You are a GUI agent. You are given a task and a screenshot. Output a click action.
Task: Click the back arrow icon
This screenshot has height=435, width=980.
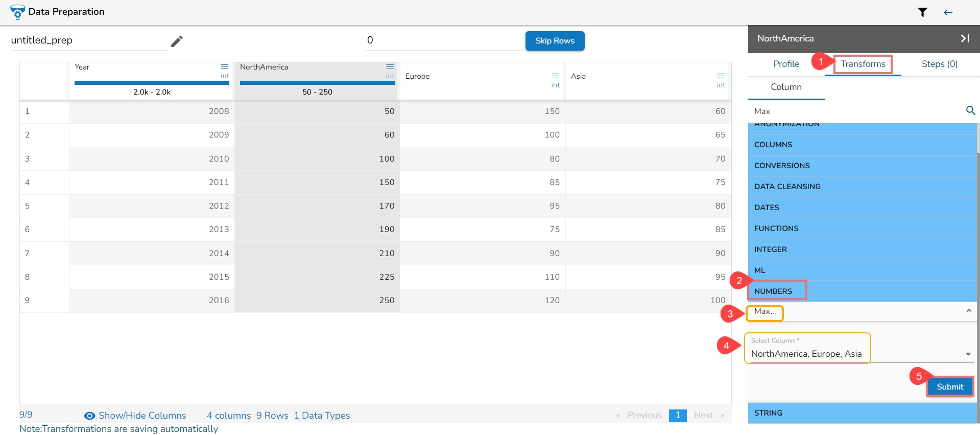(948, 12)
